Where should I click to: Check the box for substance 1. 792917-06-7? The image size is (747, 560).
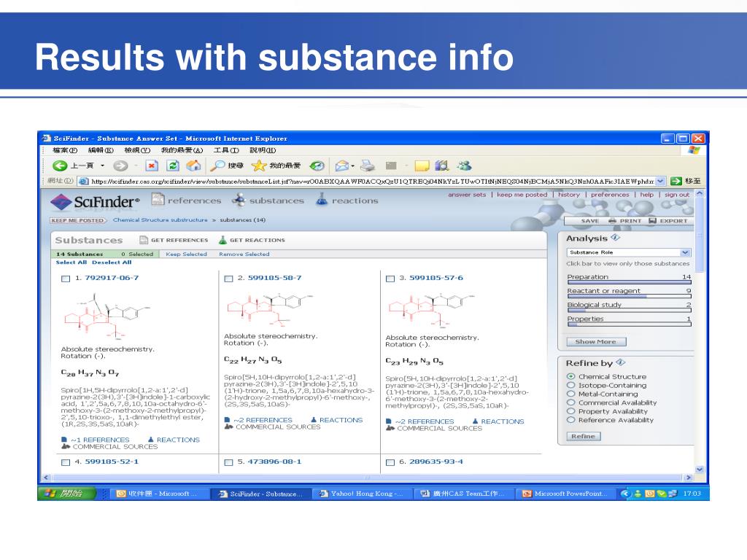(x=66, y=279)
